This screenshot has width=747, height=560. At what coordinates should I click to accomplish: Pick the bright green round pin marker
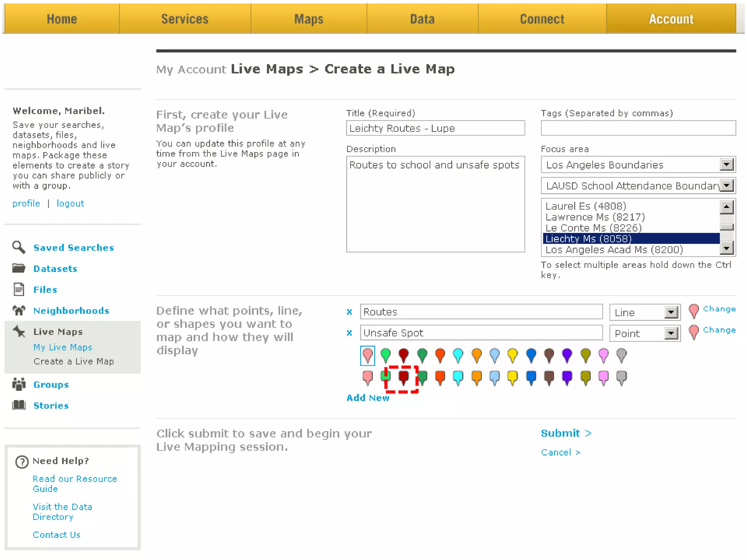[x=386, y=355]
